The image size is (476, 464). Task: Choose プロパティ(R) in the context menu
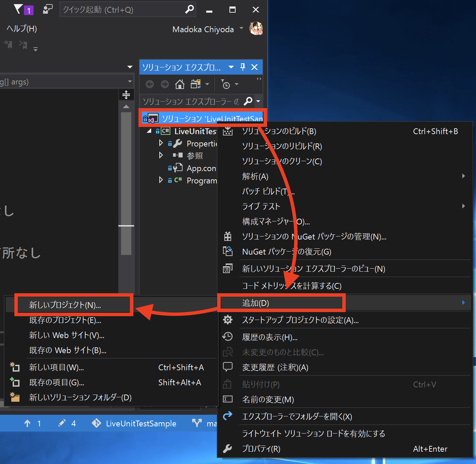345,449
